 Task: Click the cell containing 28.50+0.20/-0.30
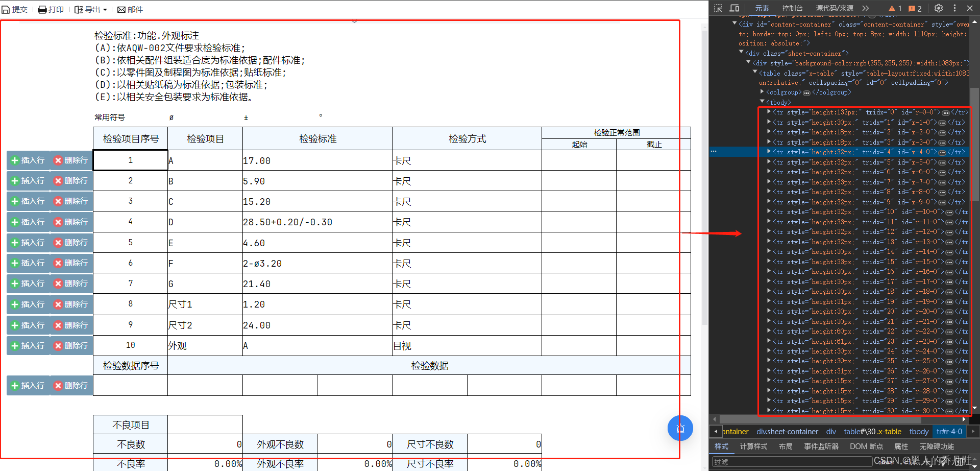[317, 222]
